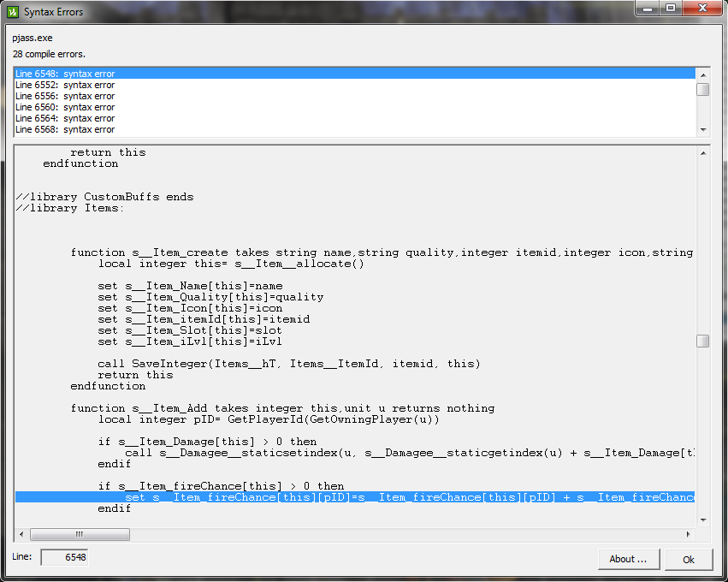Click the 'set s__Item_Quality[this]=quality' line
Screen dimensions: 728x582
pos(210,297)
